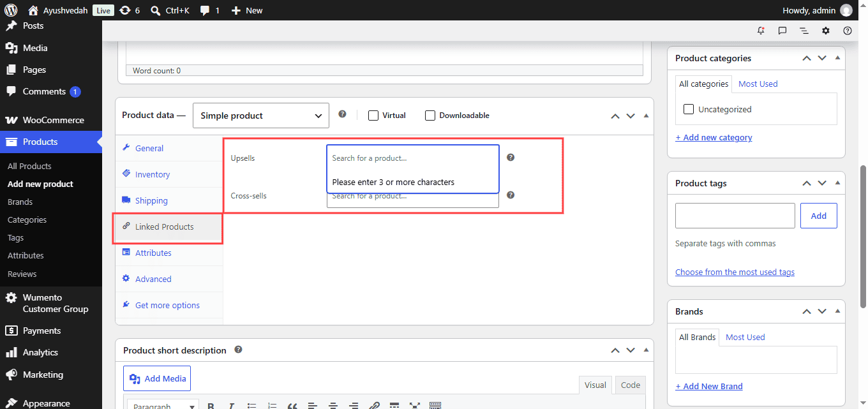This screenshot has width=868, height=409.
Task: Open the Simple product type dropdown
Action: point(261,115)
